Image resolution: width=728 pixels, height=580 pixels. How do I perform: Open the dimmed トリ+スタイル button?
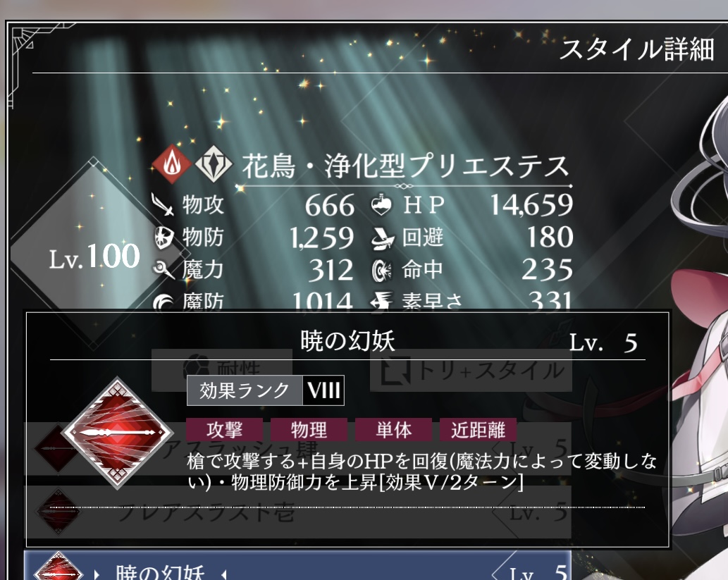pyautogui.click(x=471, y=370)
